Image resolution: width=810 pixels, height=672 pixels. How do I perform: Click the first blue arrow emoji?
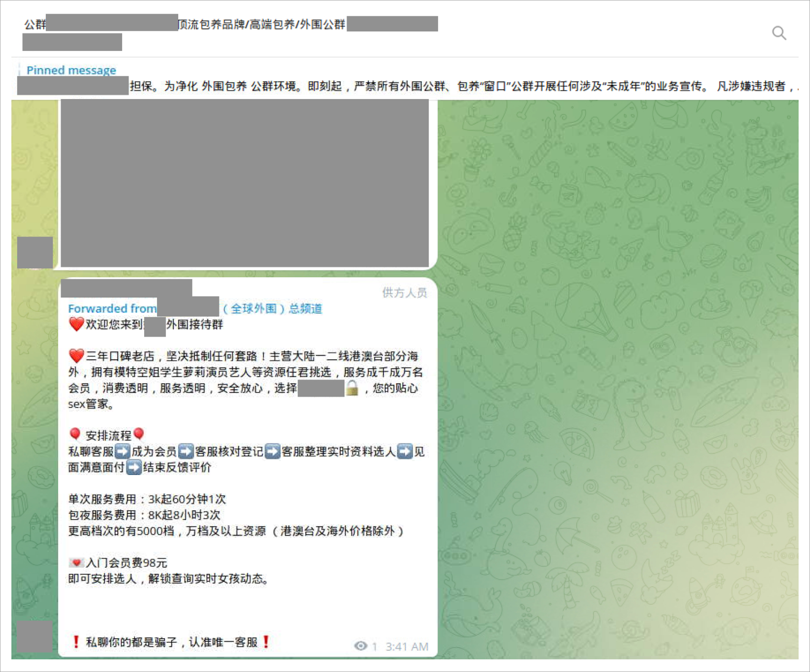[122, 451]
